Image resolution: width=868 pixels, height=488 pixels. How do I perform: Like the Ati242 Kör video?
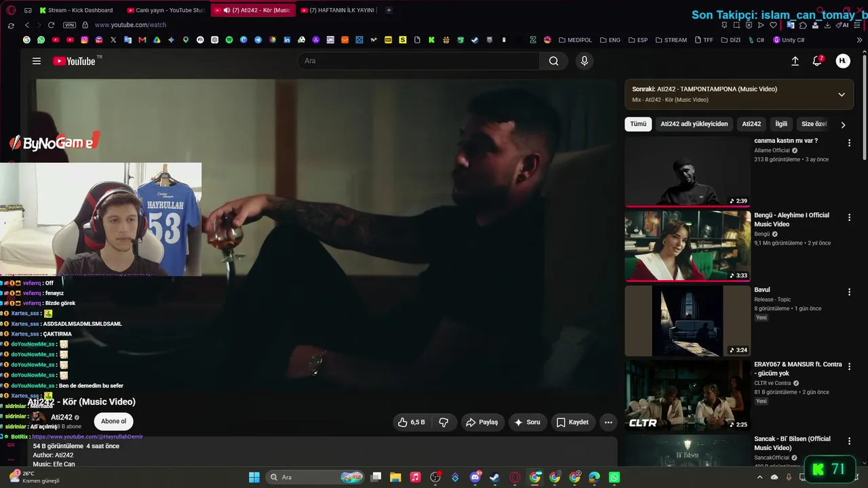tap(412, 422)
